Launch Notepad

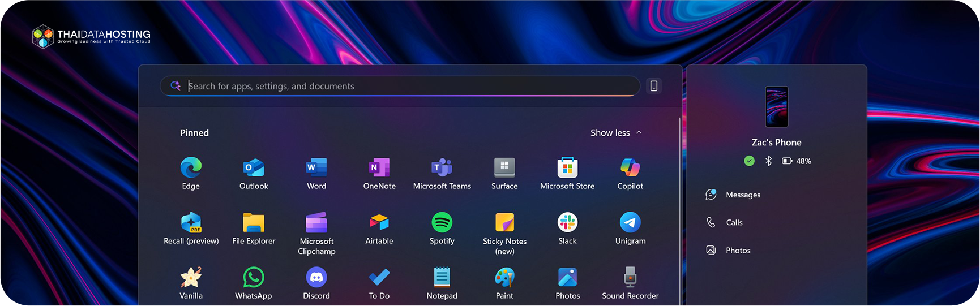tap(442, 283)
